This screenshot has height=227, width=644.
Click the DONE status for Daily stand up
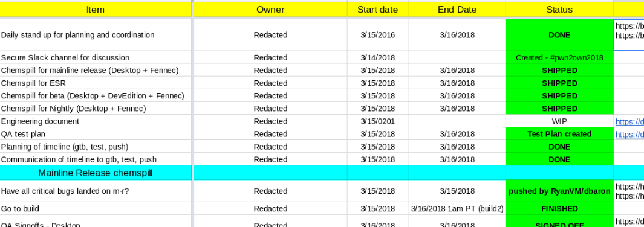point(559,35)
